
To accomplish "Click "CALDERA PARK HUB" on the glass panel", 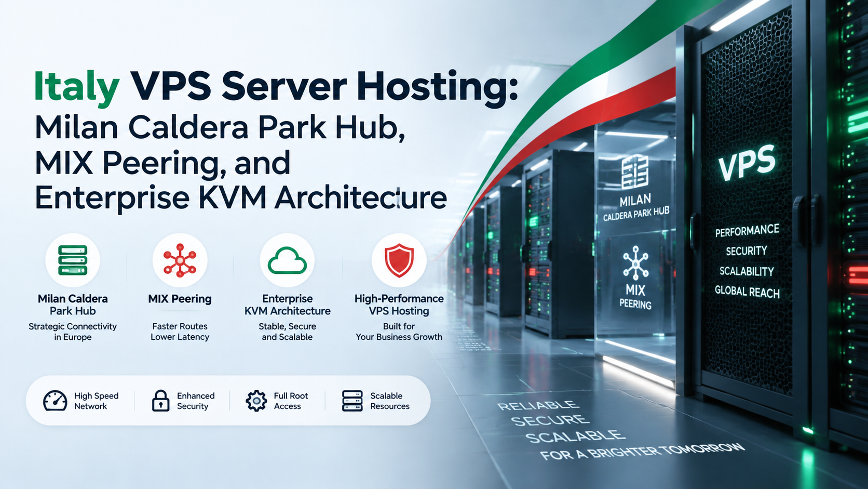I will (x=636, y=214).
